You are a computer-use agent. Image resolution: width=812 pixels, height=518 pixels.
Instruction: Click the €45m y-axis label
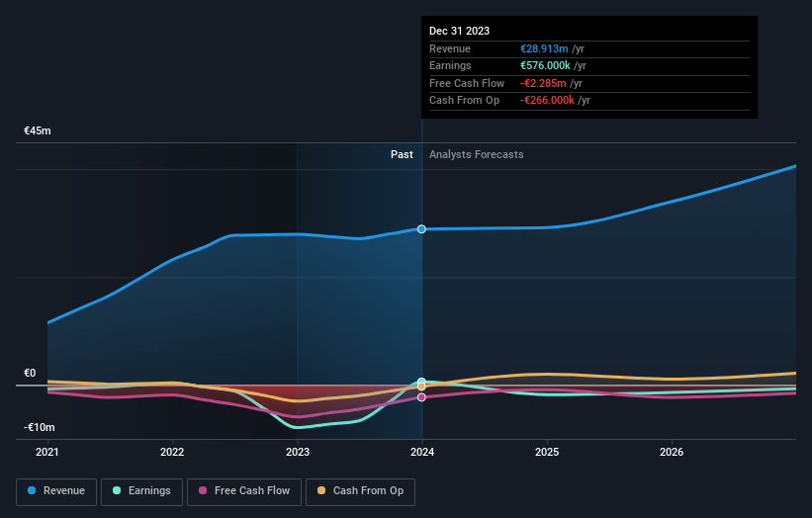[x=38, y=130]
